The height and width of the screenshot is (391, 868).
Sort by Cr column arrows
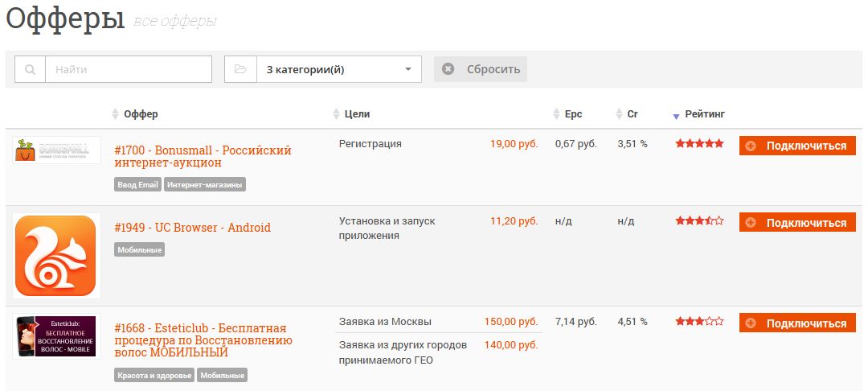pos(620,114)
